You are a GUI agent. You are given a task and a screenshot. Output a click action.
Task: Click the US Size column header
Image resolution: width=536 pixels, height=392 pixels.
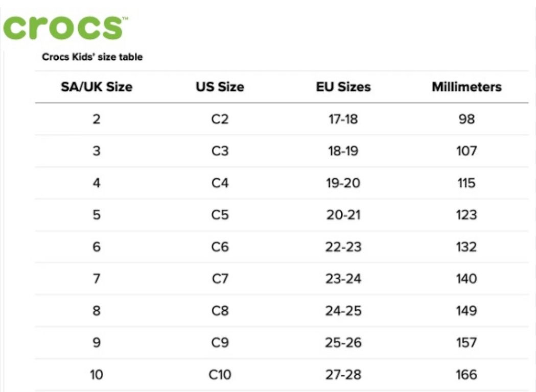coord(220,87)
